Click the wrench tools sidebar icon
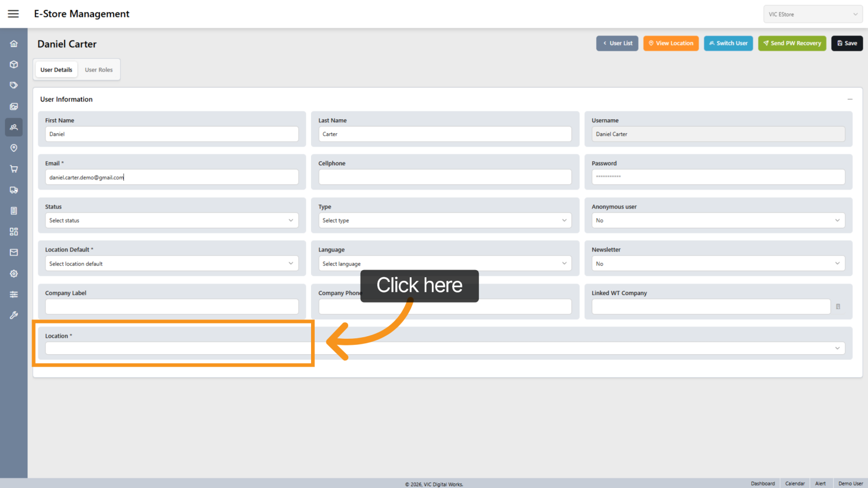 (14, 315)
